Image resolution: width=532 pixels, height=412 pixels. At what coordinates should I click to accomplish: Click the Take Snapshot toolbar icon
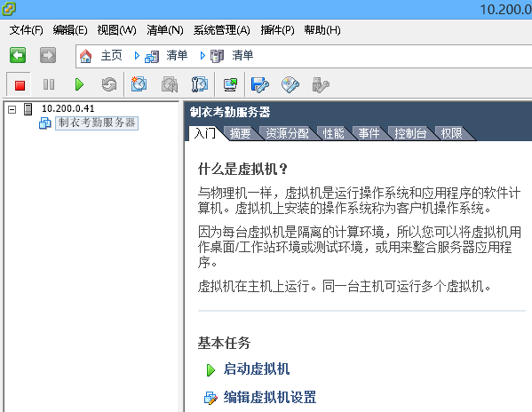[139, 84]
